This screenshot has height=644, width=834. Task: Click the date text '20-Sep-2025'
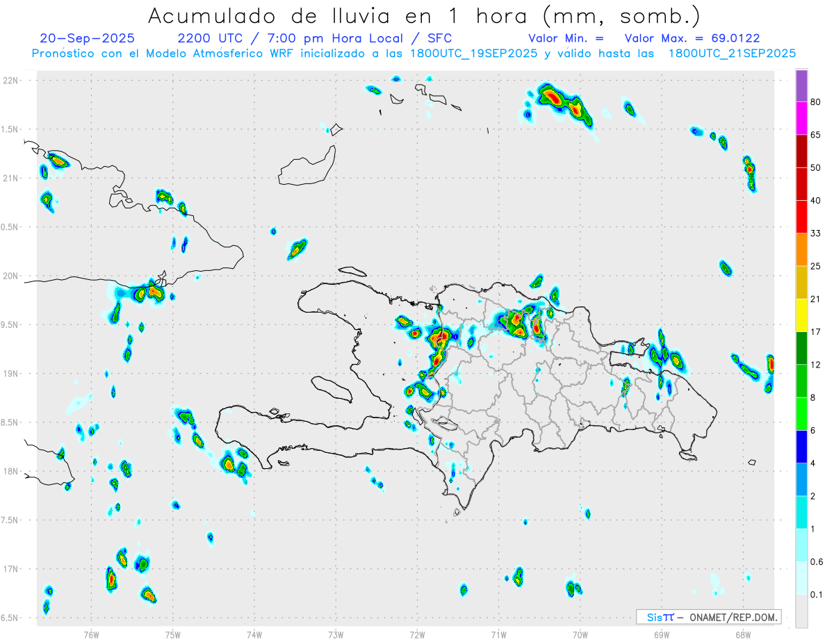88,38
